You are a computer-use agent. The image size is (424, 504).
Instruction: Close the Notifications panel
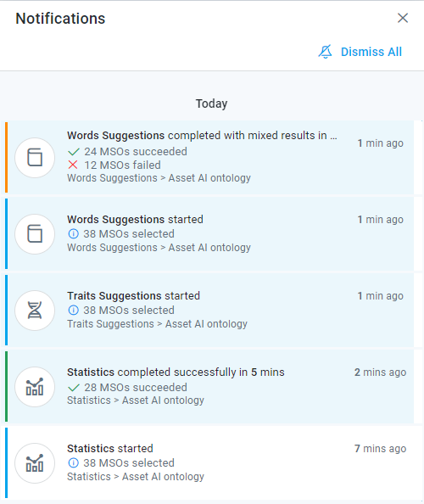(403, 18)
